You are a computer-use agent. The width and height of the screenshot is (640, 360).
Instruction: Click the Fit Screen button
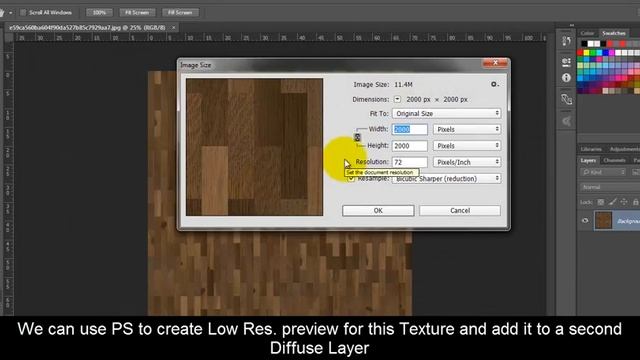pyautogui.click(x=137, y=13)
